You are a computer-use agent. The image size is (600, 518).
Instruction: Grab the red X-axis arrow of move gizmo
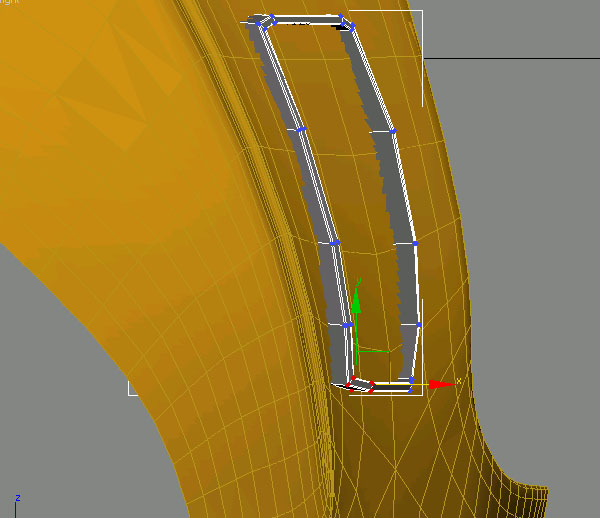442,384
